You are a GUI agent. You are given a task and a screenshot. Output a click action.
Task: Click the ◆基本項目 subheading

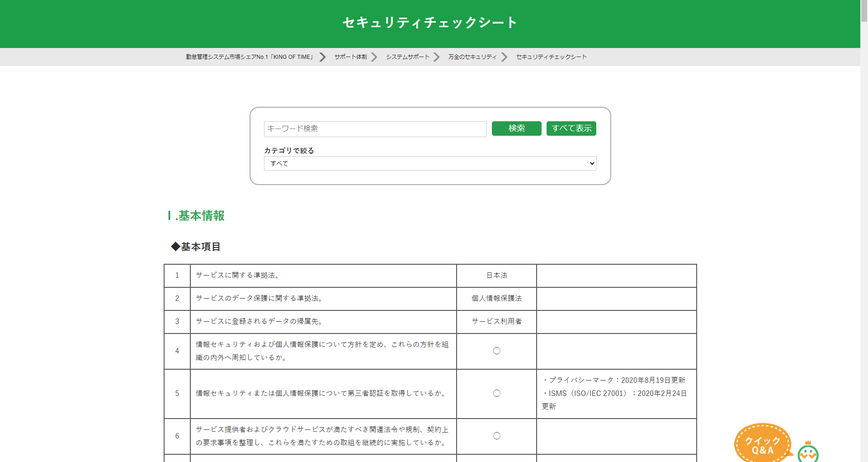196,247
